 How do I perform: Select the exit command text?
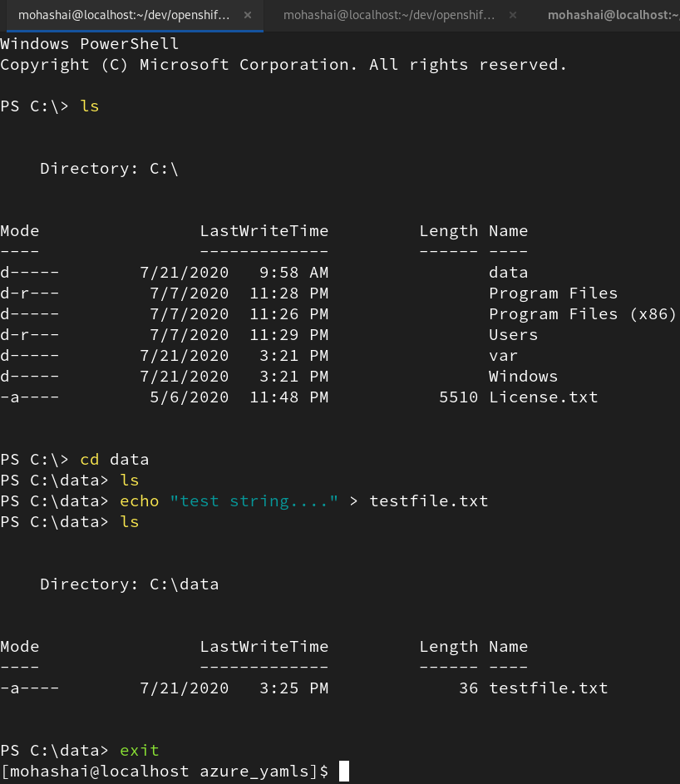139,750
